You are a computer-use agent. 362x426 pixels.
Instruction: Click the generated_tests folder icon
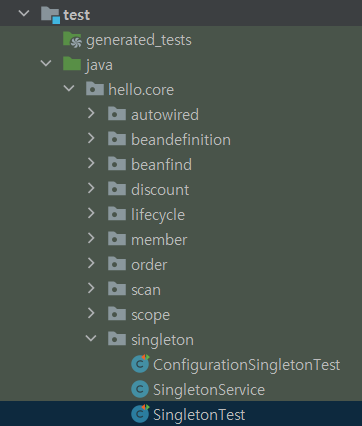pos(72,40)
